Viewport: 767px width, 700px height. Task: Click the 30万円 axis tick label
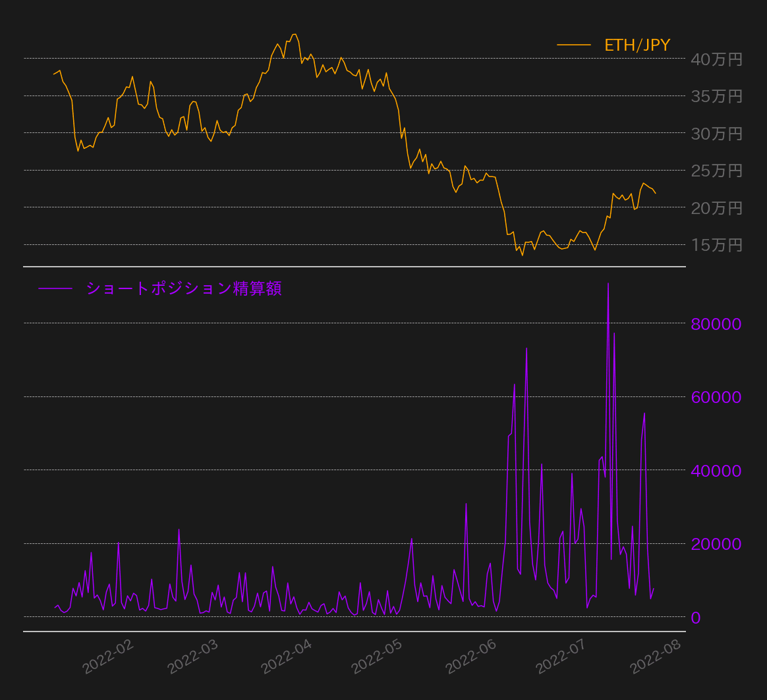point(716,134)
